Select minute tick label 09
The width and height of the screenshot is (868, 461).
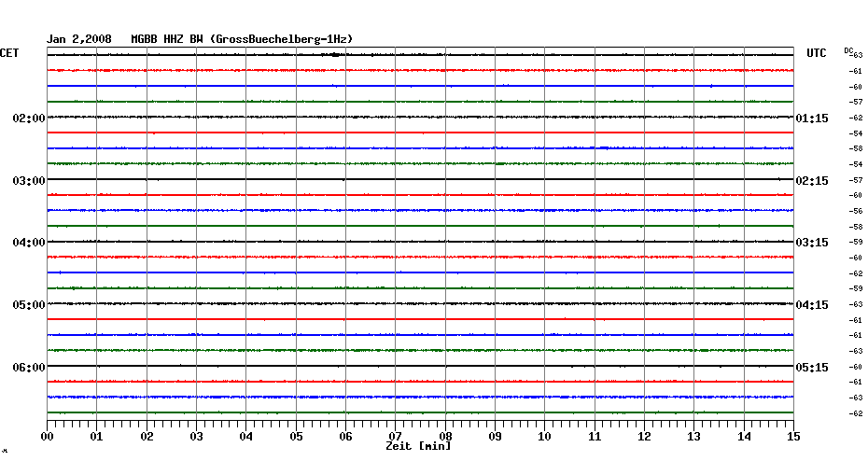click(x=495, y=437)
